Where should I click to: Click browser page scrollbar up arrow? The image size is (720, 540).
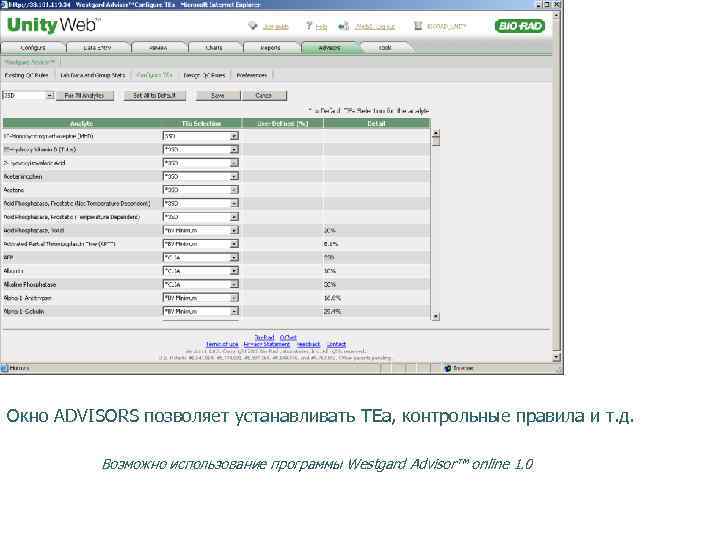pyautogui.click(x=557, y=15)
